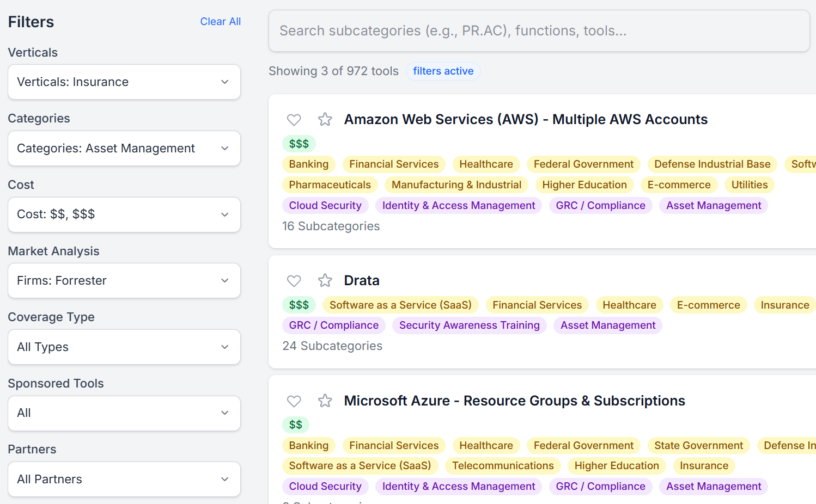Click Healthcare tag on Drata card
Screen dimensions: 816x504
coord(629,305)
